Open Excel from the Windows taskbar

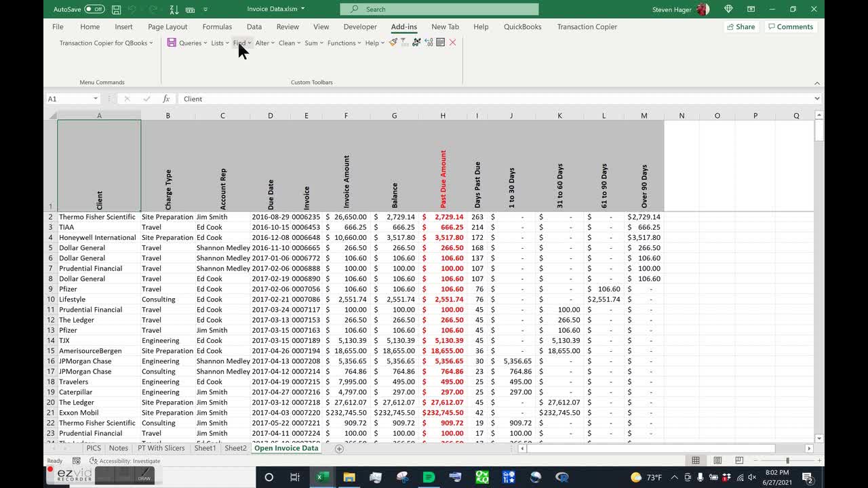[322, 477]
